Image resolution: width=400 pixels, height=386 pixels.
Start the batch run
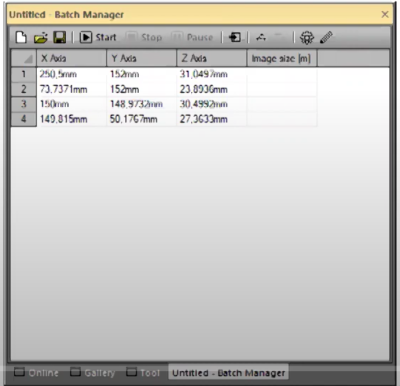coord(98,37)
